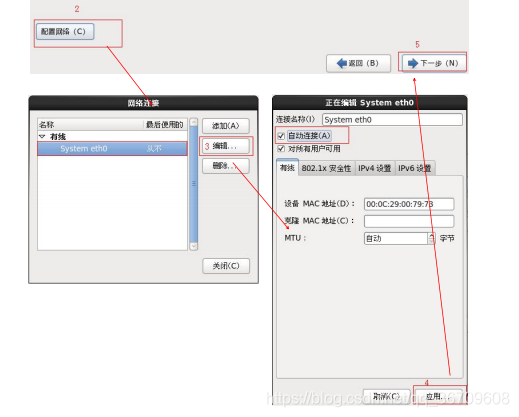
Task: Go back with the 返回 (B) button
Action: [x=358, y=63]
